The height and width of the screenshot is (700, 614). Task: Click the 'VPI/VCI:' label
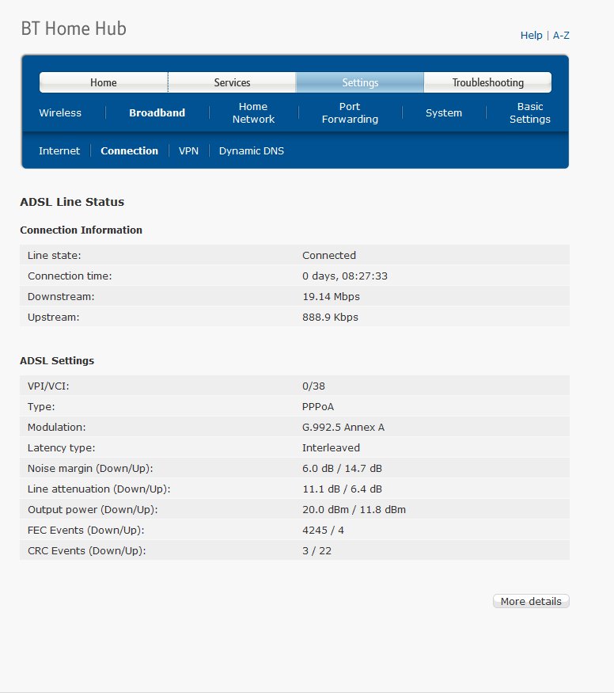coord(48,386)
